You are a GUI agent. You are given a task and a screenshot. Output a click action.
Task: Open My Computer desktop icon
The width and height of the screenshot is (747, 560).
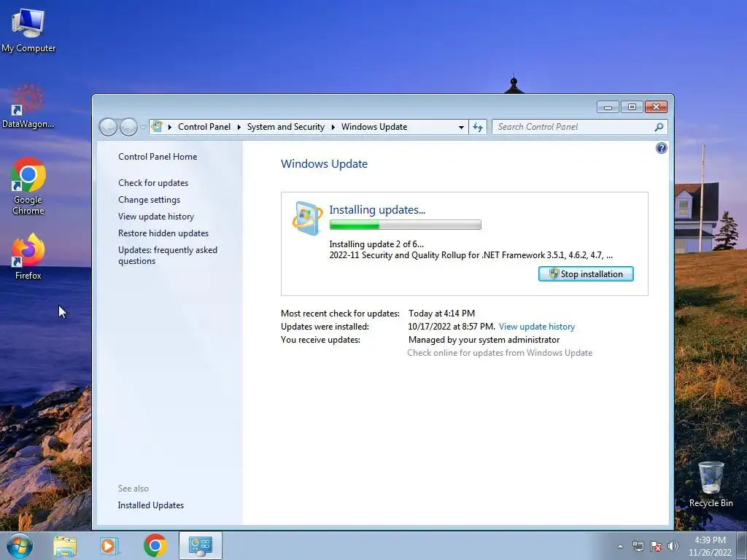click(x=28, y=31)
